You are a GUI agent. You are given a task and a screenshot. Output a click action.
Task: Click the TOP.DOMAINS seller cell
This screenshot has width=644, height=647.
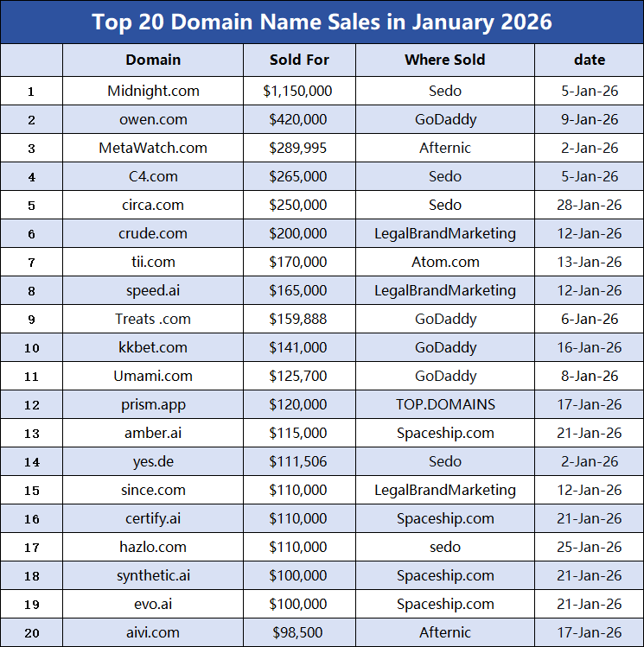[x=445, y=404]
